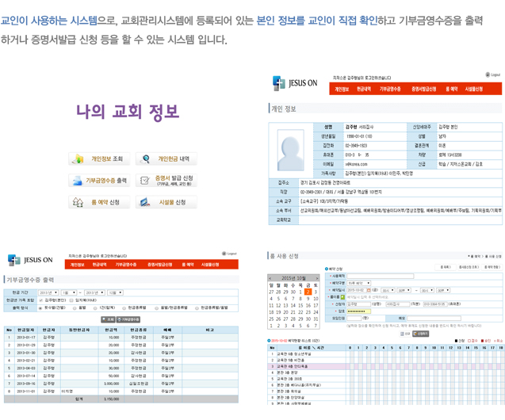Open end month 12월 dropdown
This screenshot has height=420, width=505.
pyautogui.click(x=115, y=292)
